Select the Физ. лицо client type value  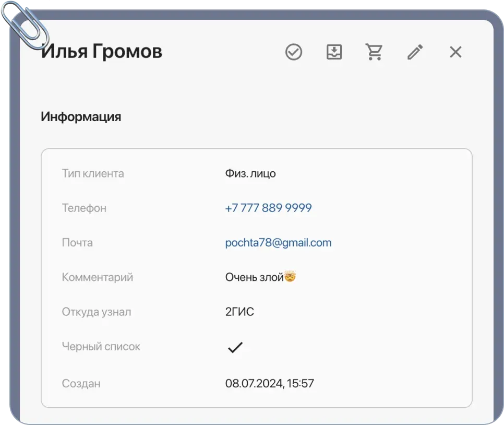tap(250, 173)
